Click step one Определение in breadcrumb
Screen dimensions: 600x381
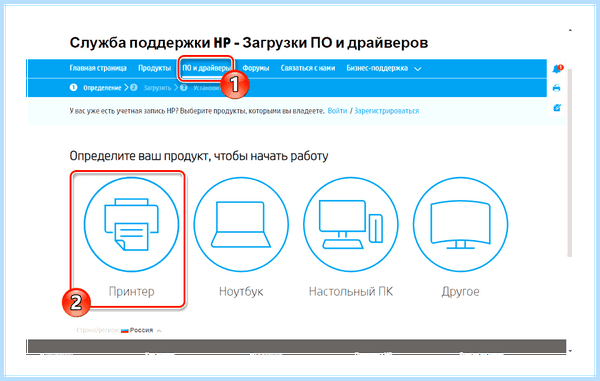pyautogui.click(x=95, y=88)
